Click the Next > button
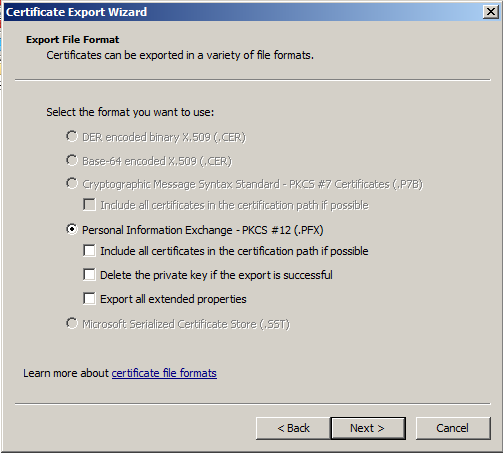 pos(368,428)
